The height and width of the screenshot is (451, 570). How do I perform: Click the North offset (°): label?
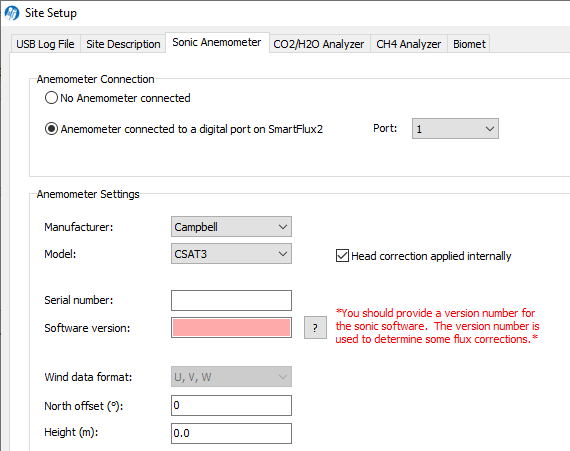coord(84,406)
